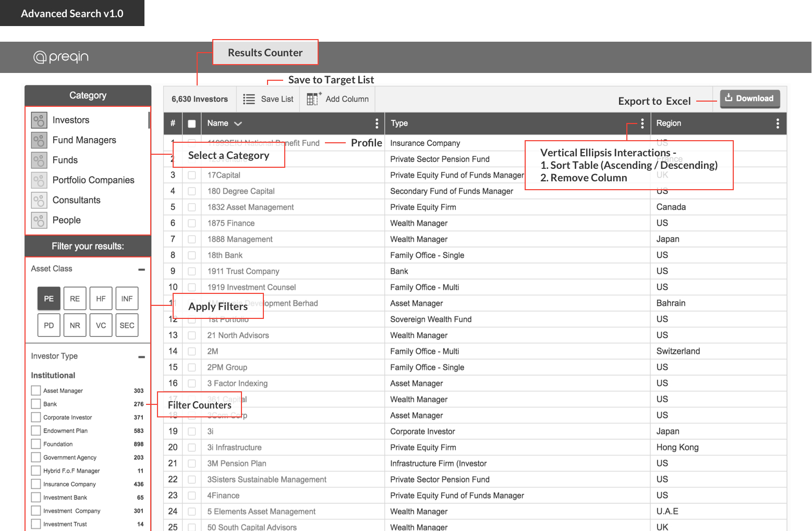Image resolution: width=812 pixels, height=531 pixels.
Task: Check the Government Agency filter
Action: [36, 457]
